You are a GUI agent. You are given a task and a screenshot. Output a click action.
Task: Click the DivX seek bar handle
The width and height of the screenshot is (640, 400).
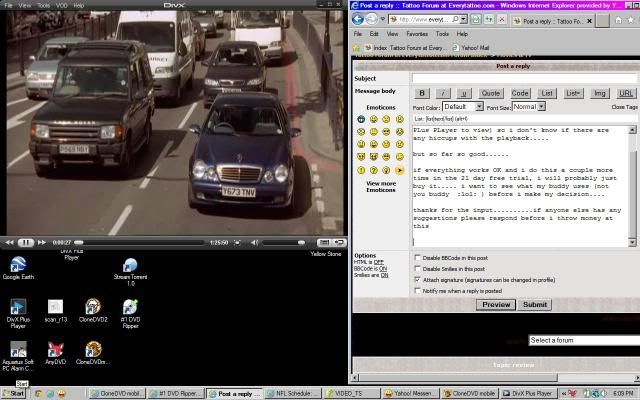[79, 242]
